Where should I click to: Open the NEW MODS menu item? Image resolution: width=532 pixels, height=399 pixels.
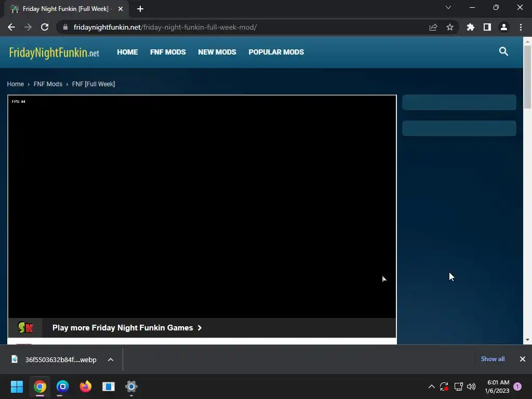coord(217,52)
